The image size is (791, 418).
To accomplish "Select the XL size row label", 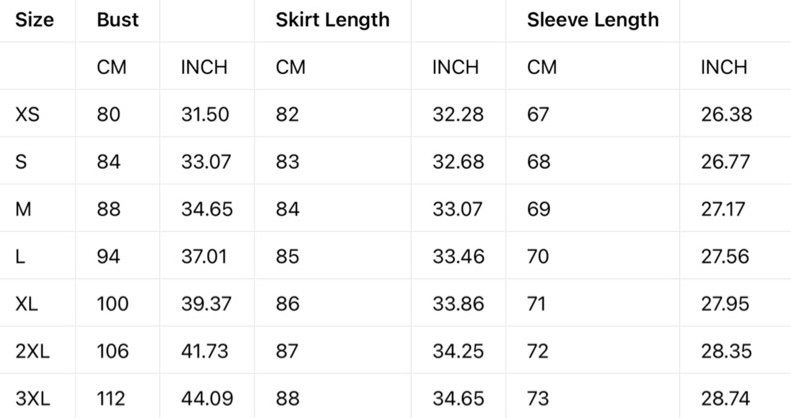I will [26, 305].
